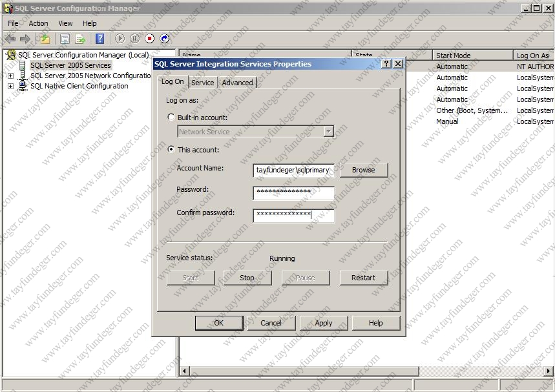Click the Back arrow toolbar icon
This screenshot has width=555, height=392.
click(x=10, y=39)
